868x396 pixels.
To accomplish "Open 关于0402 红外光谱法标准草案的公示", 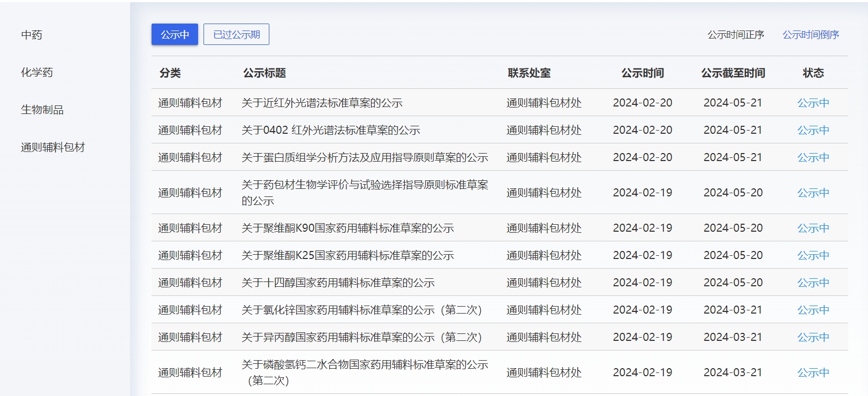I will (x=330, y=130).
